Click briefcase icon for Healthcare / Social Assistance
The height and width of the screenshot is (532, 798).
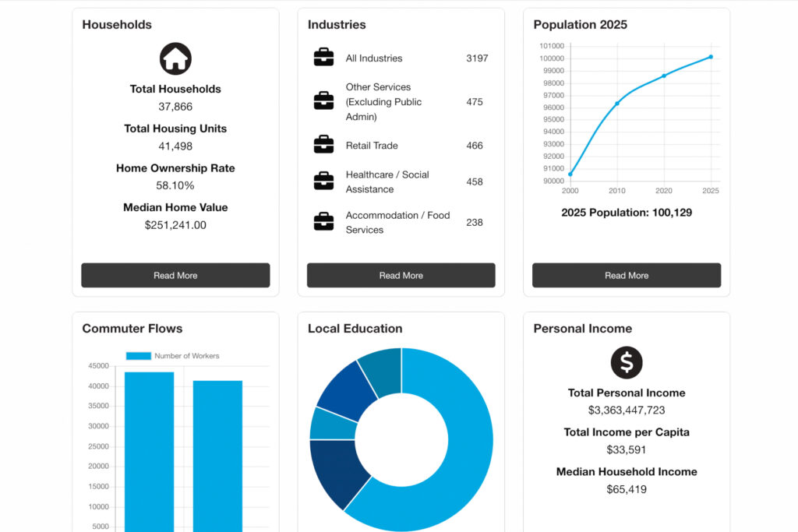tap(323, 181)
